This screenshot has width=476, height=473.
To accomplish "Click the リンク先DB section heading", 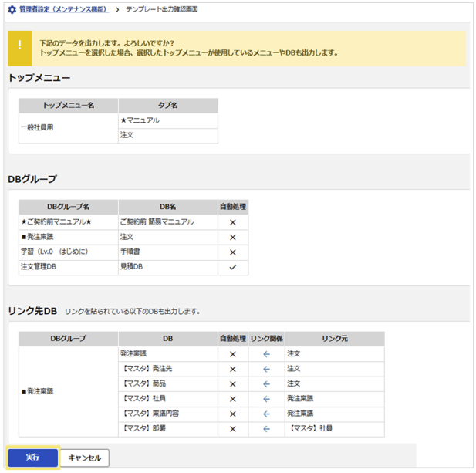I will click(x=32, y=311).
